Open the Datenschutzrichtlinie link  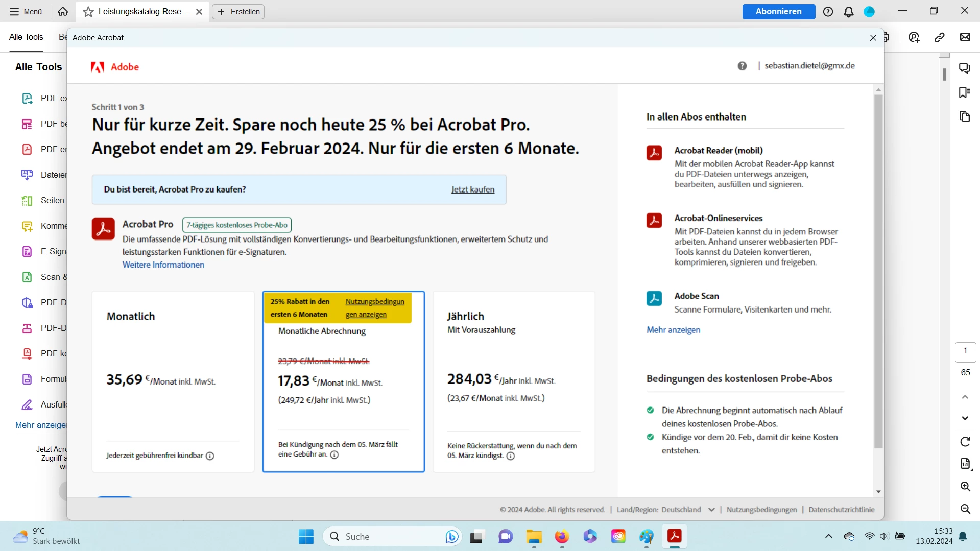tap(842, 510)
